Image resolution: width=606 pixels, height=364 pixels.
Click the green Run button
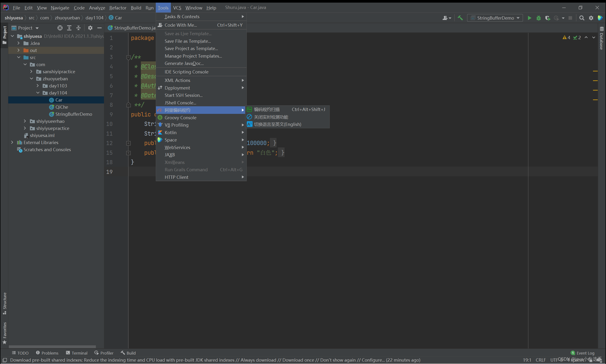tap(529, 18)
